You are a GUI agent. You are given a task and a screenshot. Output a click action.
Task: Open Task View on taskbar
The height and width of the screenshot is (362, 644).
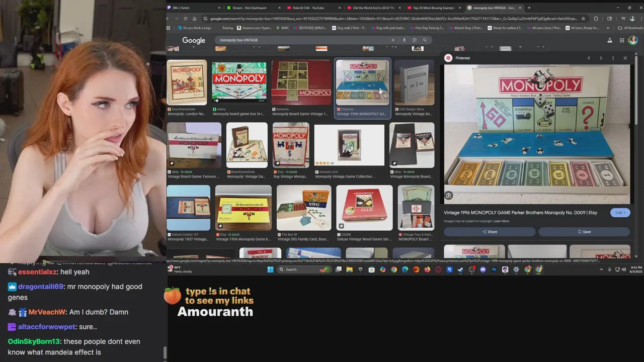pyautogui.click(x=339, y=269)
